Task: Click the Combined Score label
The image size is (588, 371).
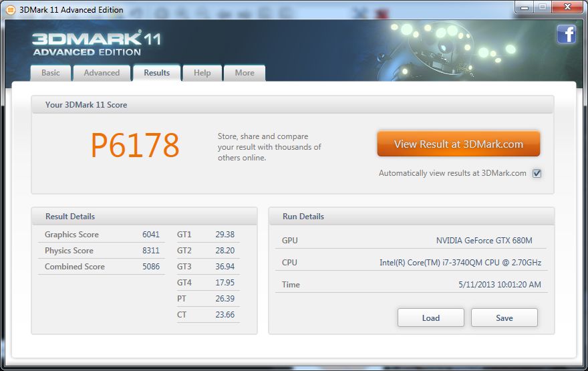Action: pos(75,267)
